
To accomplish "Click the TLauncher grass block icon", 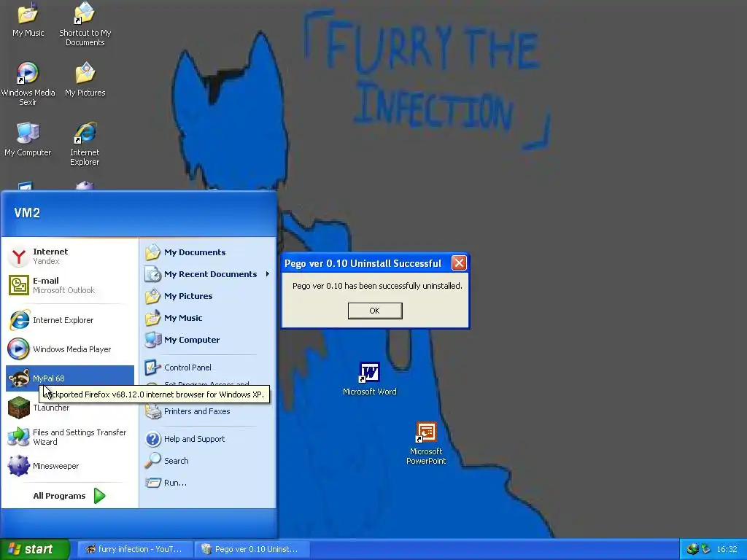I will pyautogui.click(x=18, y=408).
